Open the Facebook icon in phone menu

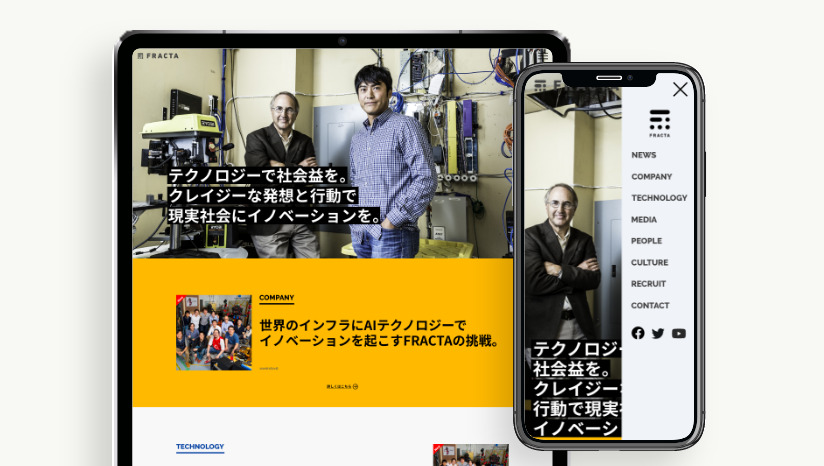[x=638, y=333]
